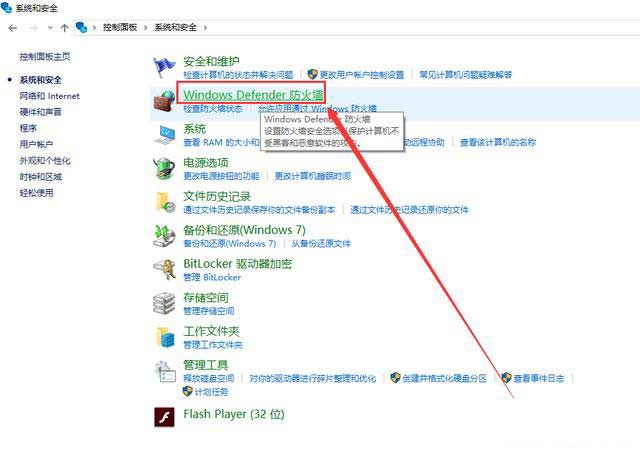The width and height of the screenshot is (640, 456).
Task: Select 系统和安全 in the sidebar
Action: pos(40,80)
